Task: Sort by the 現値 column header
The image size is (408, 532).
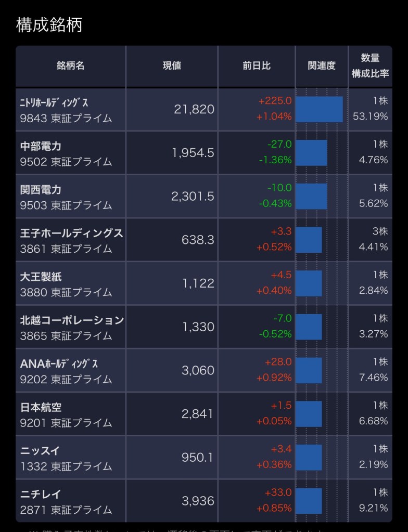Action: (x=172, y=66)
